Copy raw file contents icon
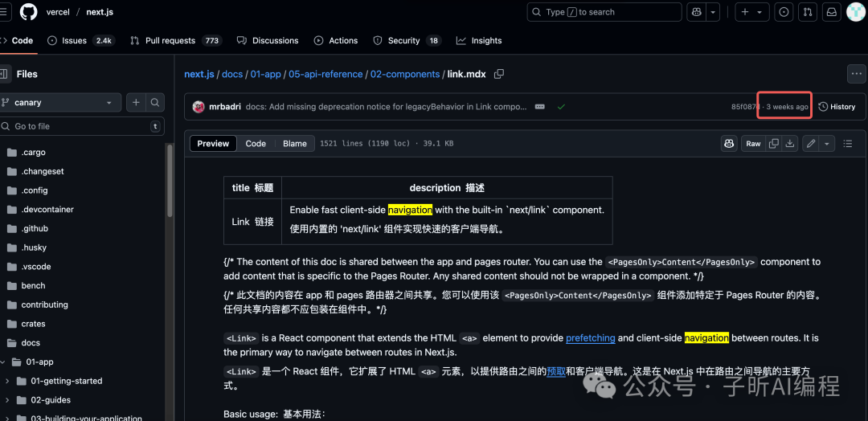868x421 pixels. coord(774,143)
